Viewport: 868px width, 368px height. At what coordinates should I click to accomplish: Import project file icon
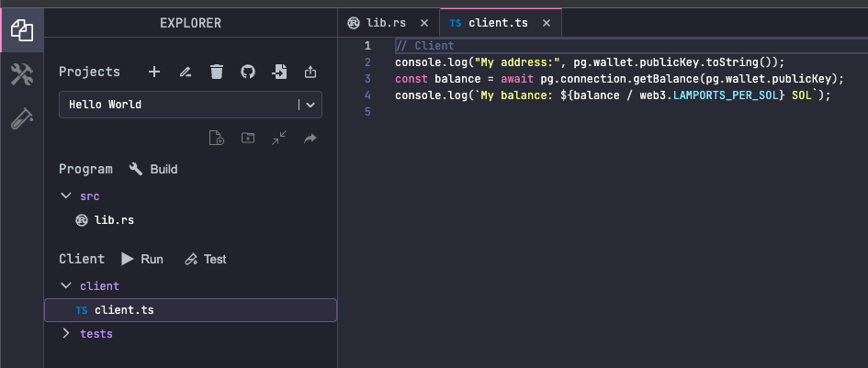tap(279, 72)
